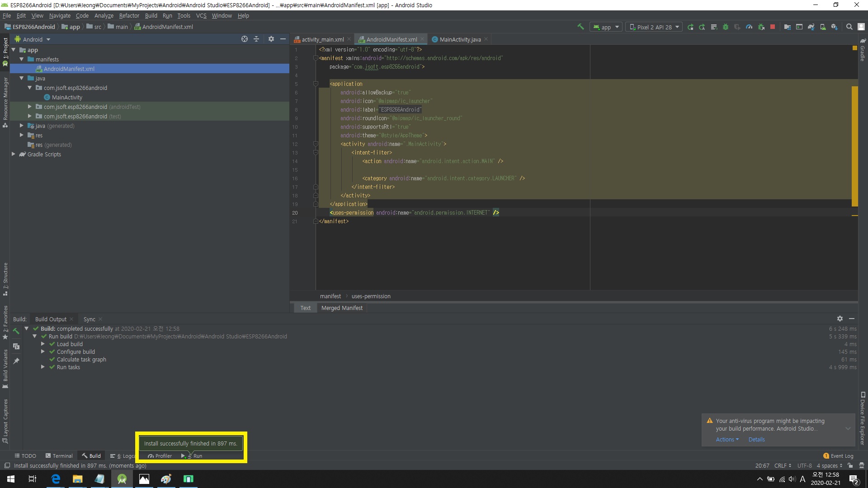
Task: Click the green Debug app bug icon
Action: pos(726,27)
